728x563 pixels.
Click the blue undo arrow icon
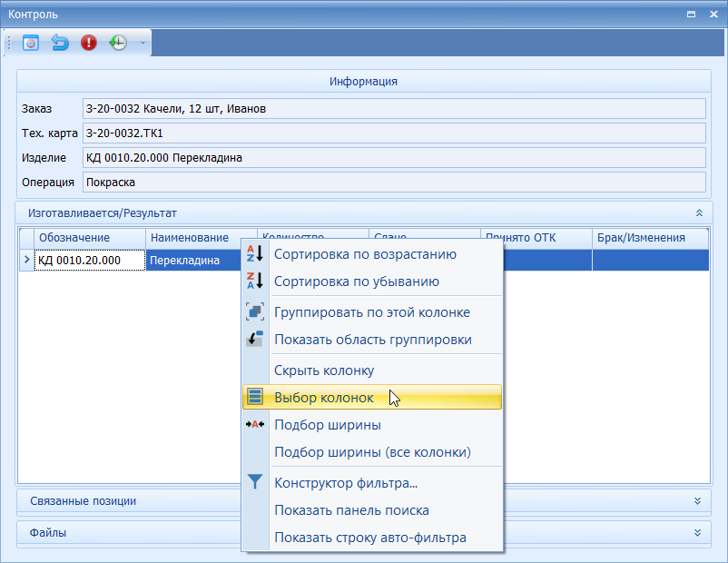[x=60, y=43]
